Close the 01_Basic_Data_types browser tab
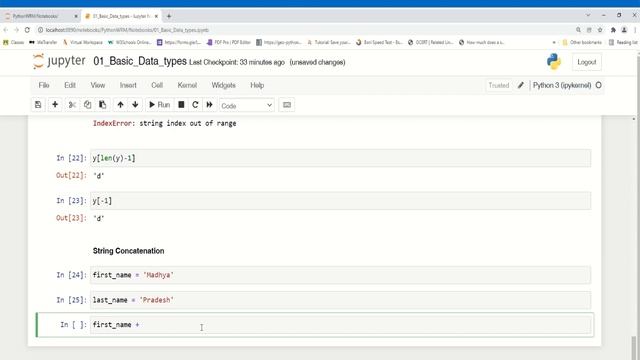640x360 pixels. [156, 16]
